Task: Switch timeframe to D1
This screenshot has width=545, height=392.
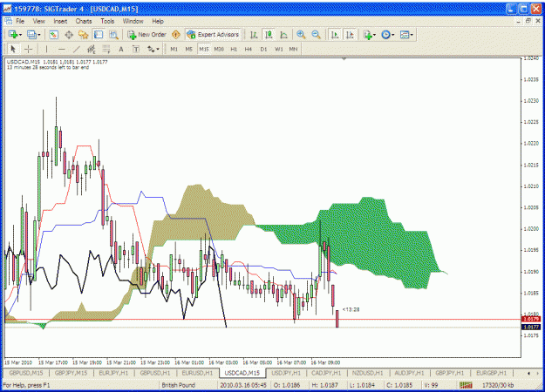Action: tap(263, 50)
